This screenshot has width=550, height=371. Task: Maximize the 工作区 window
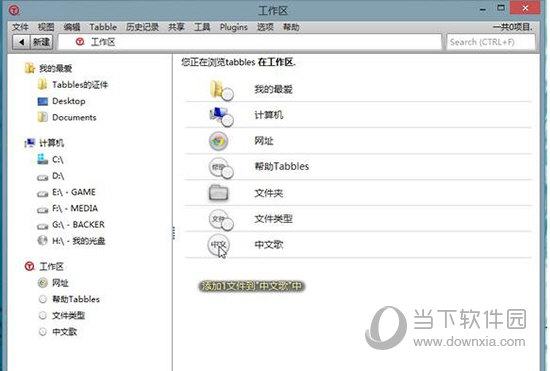501,8
